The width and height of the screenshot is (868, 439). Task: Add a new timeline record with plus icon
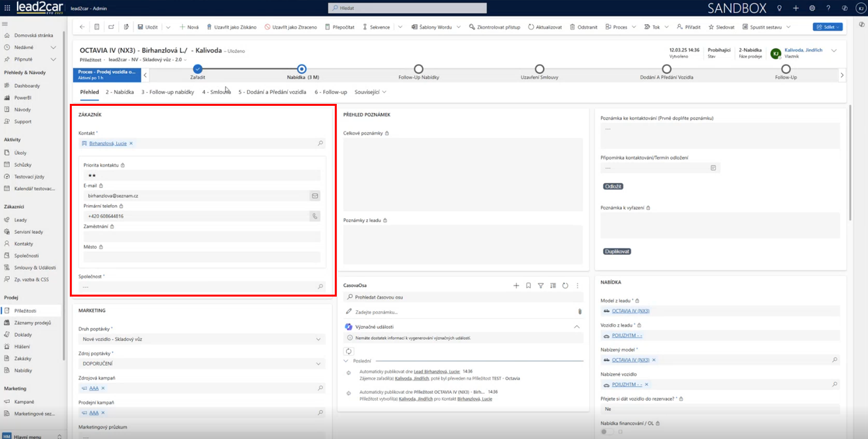[x=516, y=285]
